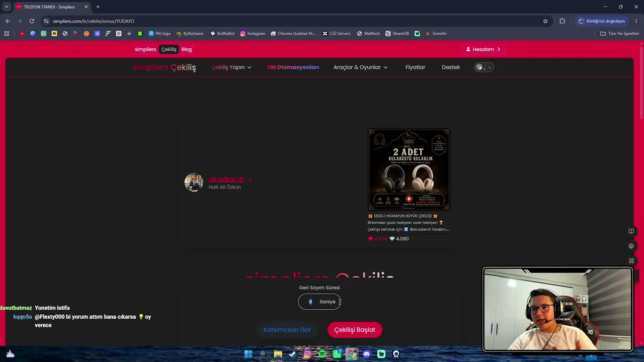Open the ByNoGame bookmark
The height and width of the screenshot is (362, 644).
tap(190, 34)
